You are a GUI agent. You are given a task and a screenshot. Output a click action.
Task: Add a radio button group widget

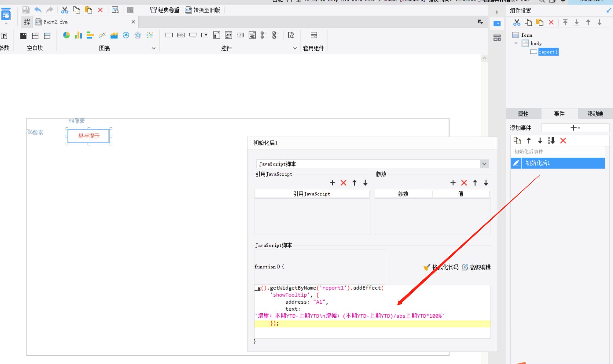[264, 35]
